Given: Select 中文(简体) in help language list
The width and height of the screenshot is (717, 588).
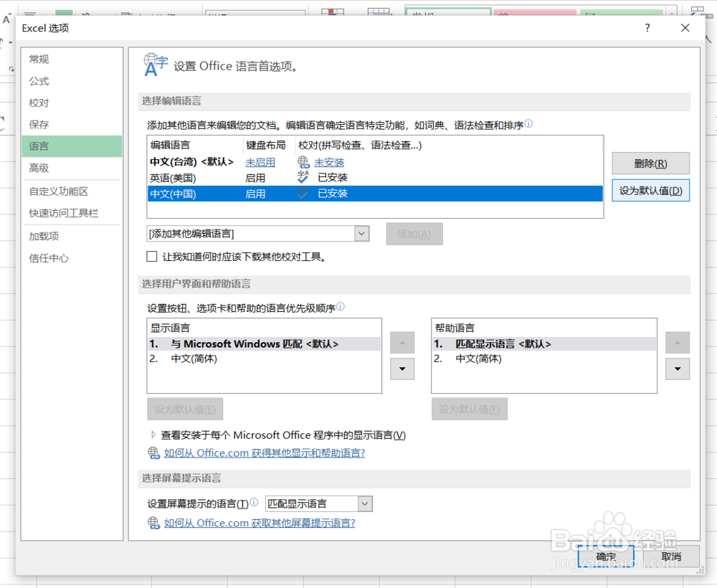Looking at the screenshot, I should [544, 359].
